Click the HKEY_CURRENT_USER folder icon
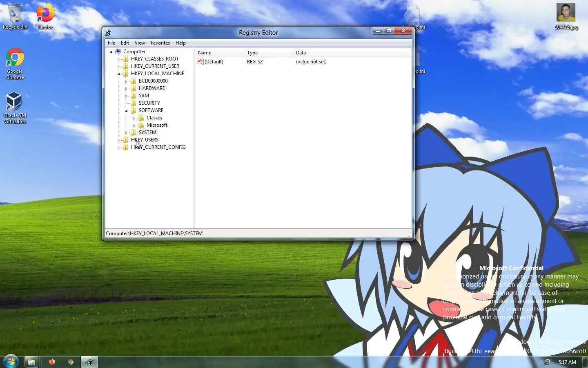 (126, 66)
